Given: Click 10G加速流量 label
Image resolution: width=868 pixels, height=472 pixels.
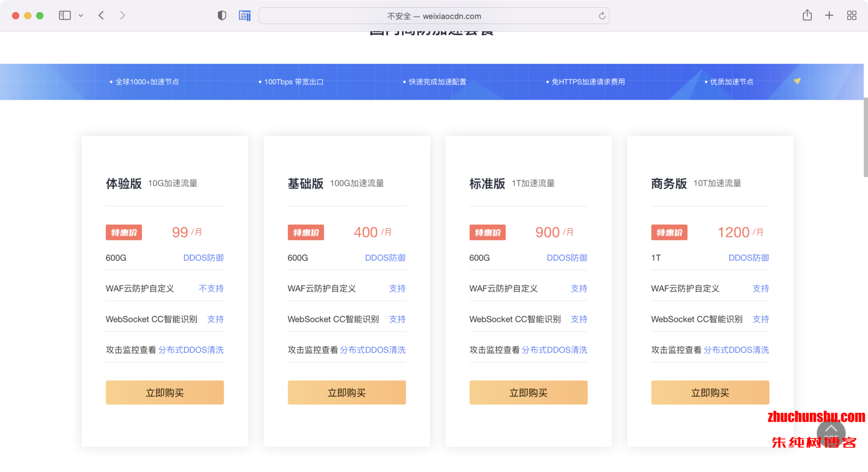Looking at the screenshot, I should [x=173, y=183].
